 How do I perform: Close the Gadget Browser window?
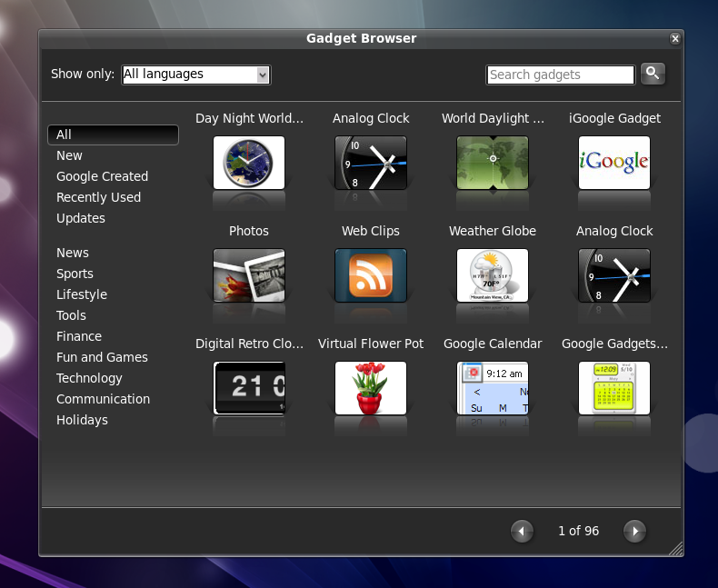pos(675,39)
